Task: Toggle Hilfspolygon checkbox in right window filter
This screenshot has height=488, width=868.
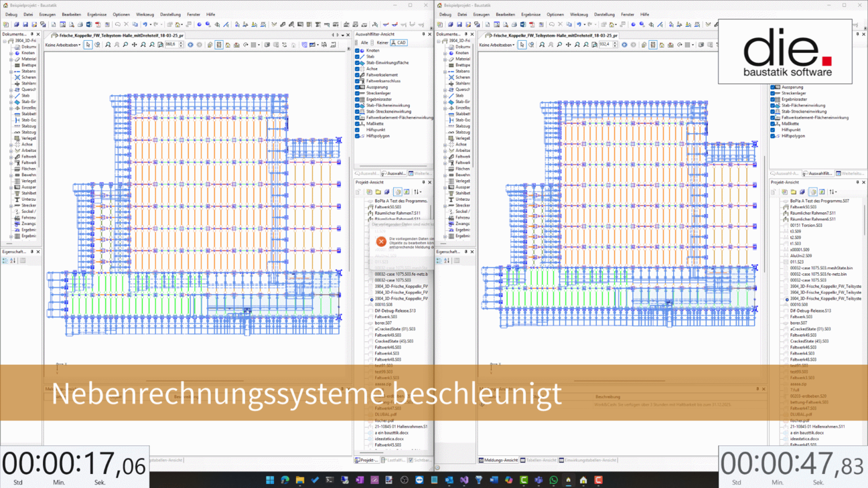Action: pos(773,136)
